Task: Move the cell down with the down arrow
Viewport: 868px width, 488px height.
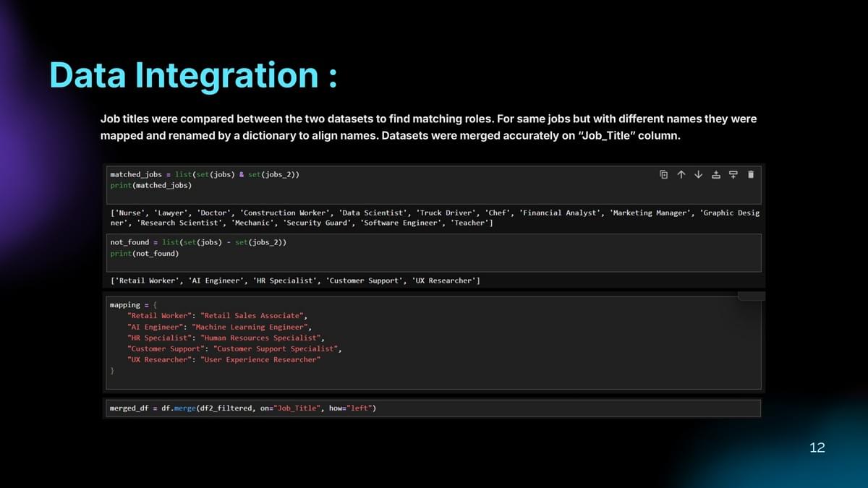Action: [x=698, y=174]
